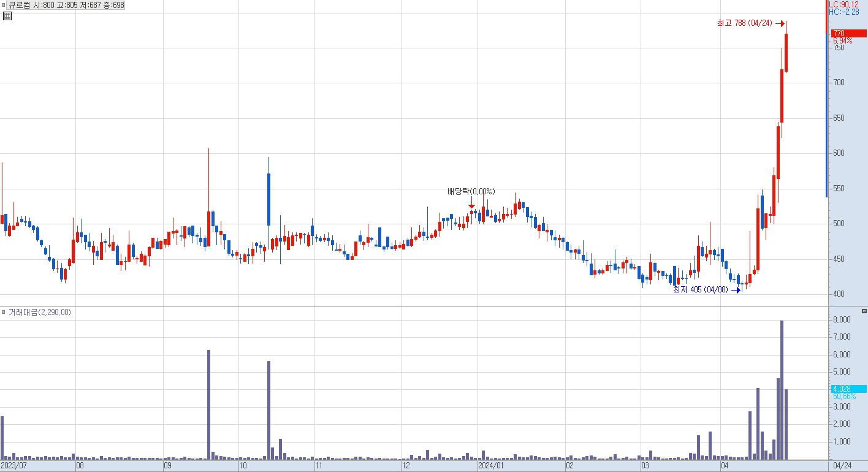
Task: Click the red 770 current price tag
Action: point(848,33)
